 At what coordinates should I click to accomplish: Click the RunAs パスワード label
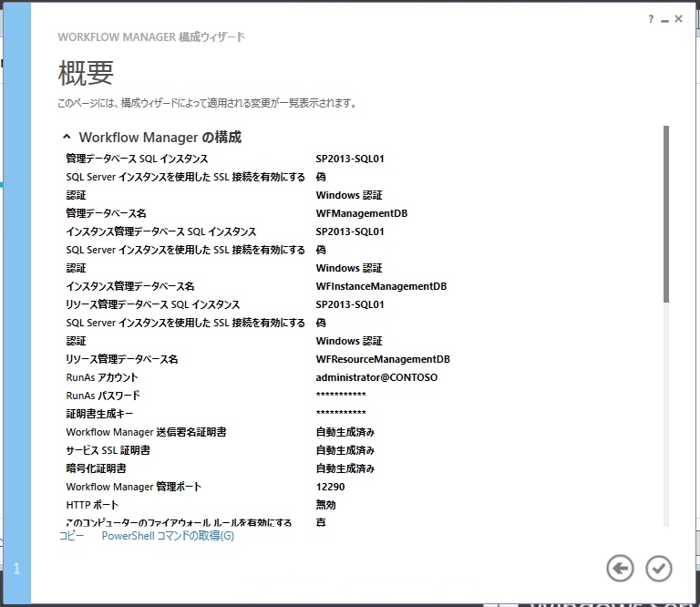coord(103,396)
